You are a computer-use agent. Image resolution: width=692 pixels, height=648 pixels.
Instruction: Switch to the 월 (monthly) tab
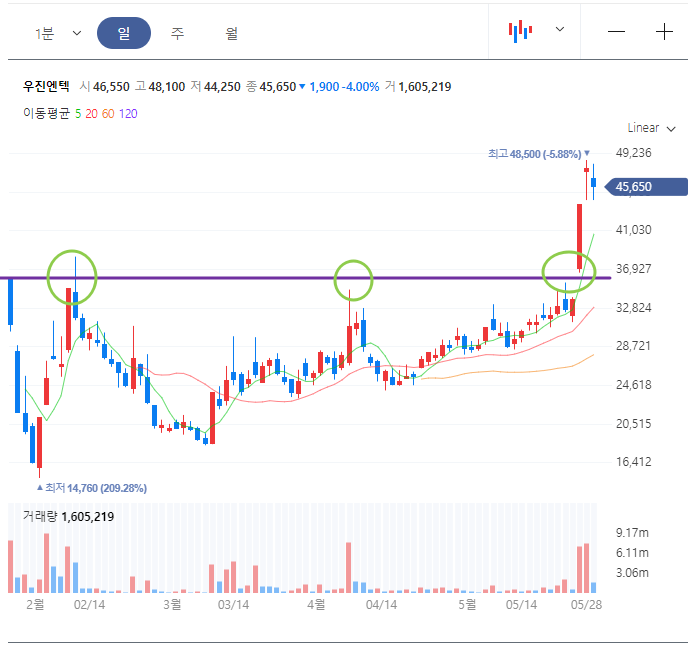[232, 33]
